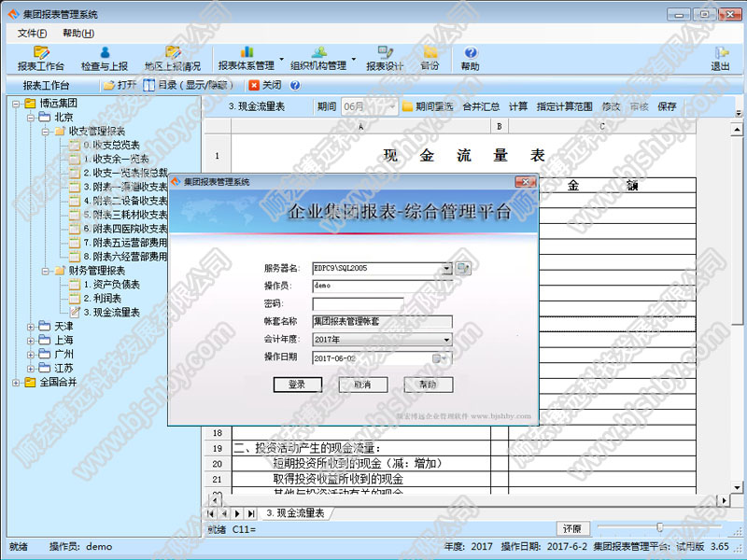The image size is (747, 560).
Task: Expand the 江苏 tree node
Action: click(31, 368)
